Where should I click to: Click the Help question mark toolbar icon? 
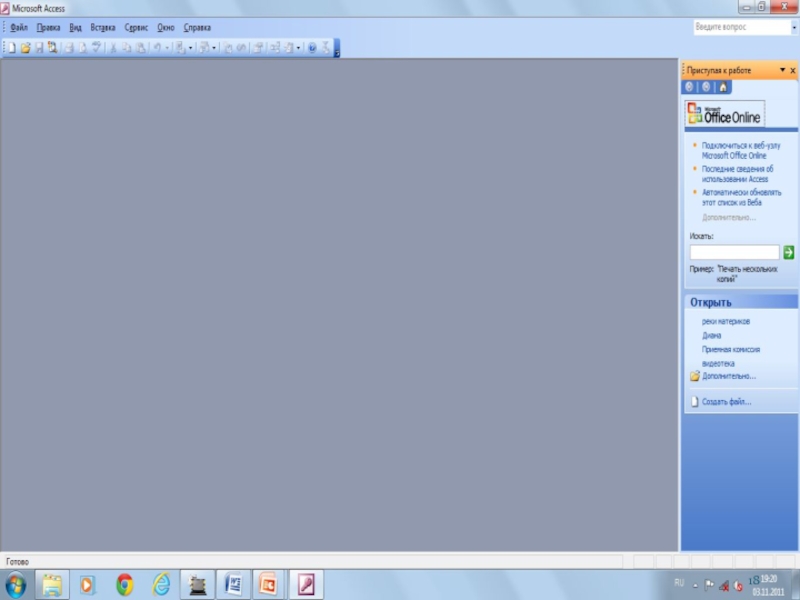[x=312, y=47]
